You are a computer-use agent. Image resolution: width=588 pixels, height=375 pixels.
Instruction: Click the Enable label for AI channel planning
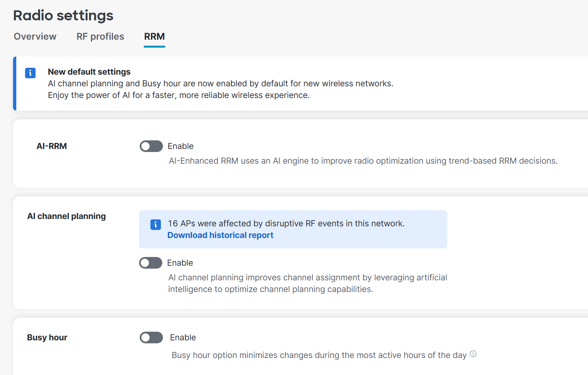coord(180,263)
